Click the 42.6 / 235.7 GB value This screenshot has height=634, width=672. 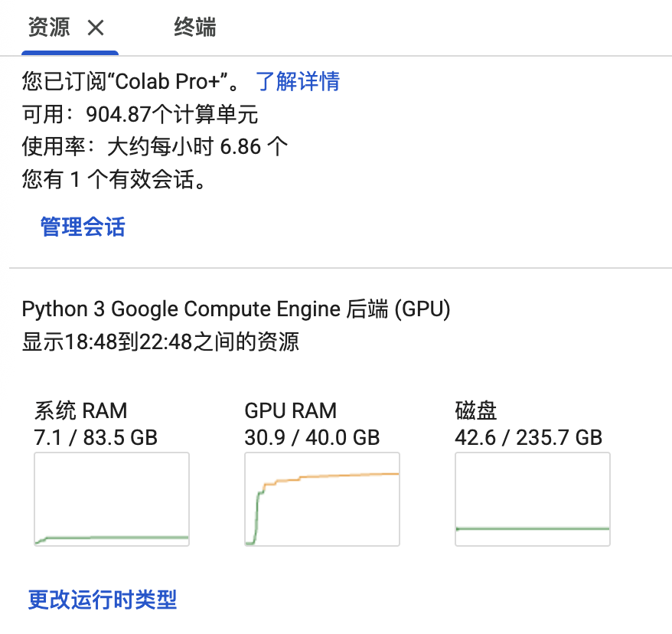point(528,437)
